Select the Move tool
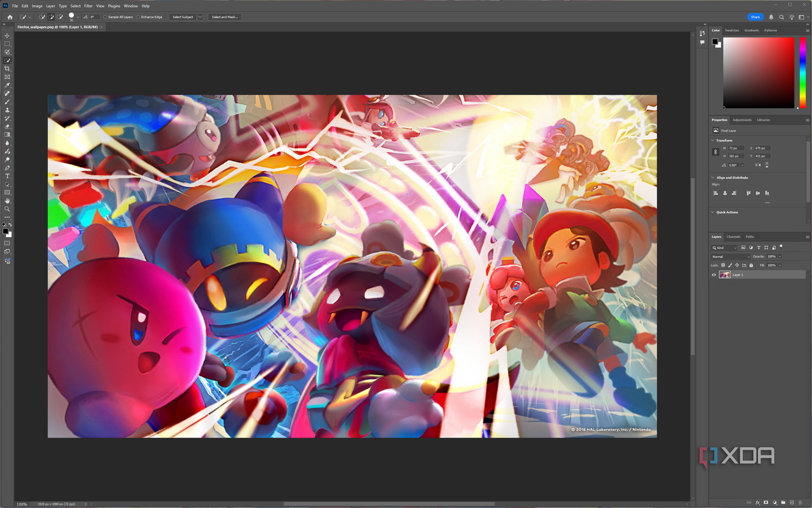Viewport: 812px width, 508px height. pyautogui.click(x=7, y=36)
